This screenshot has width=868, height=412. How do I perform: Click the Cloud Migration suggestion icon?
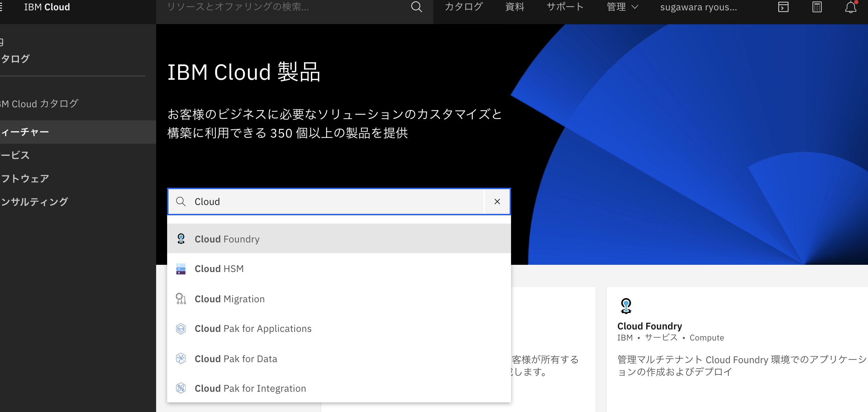click(x=181, y=299)
